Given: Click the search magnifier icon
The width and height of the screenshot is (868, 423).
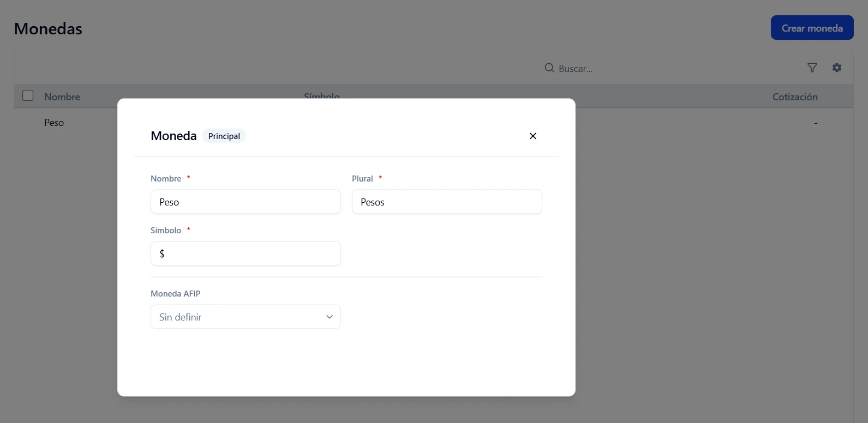Looking at the screenshot, I should pos(549,68).
